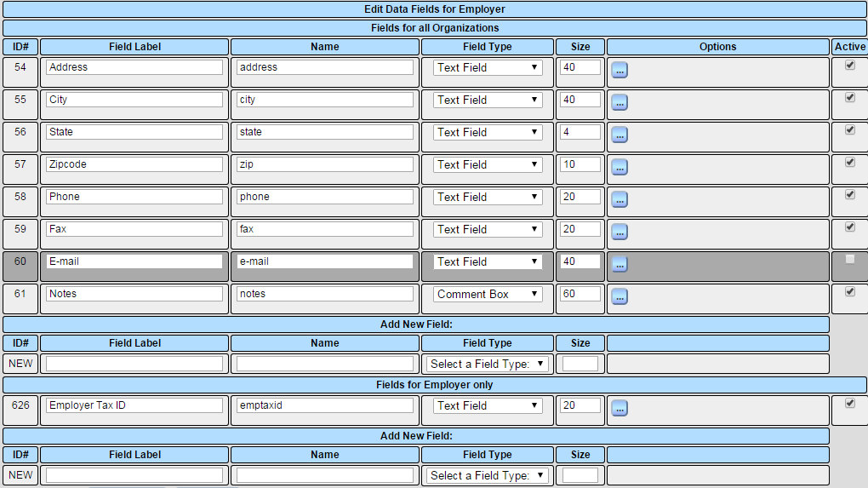
Task: Open E-mail field options button
Action: click(620, 264)
